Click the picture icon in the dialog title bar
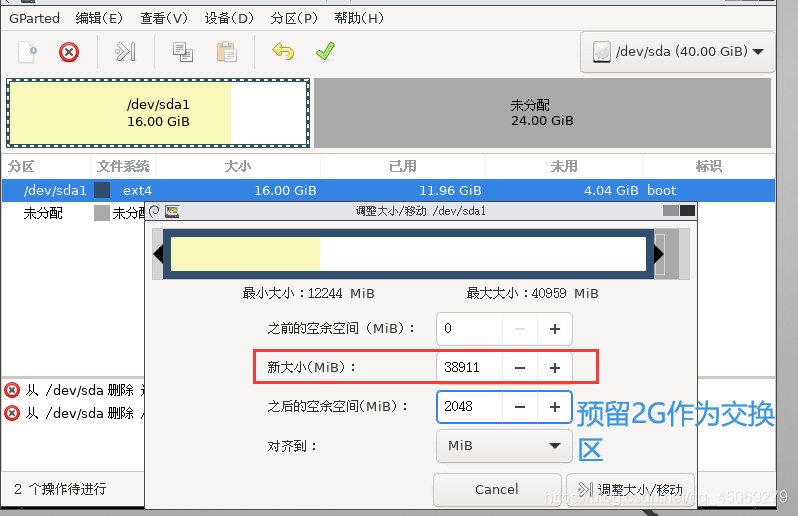Viewport: 798px width, 516px height. [173, 211]
